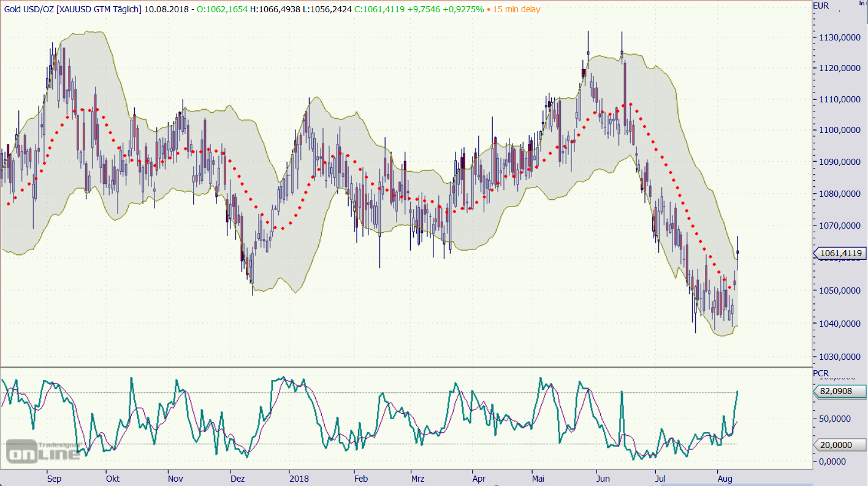Image resolution: width=868 pixels, height=486 pixels.
Task: Select the open value O:1062,1654
Action: pyautogui.click(x=222, y=9)
